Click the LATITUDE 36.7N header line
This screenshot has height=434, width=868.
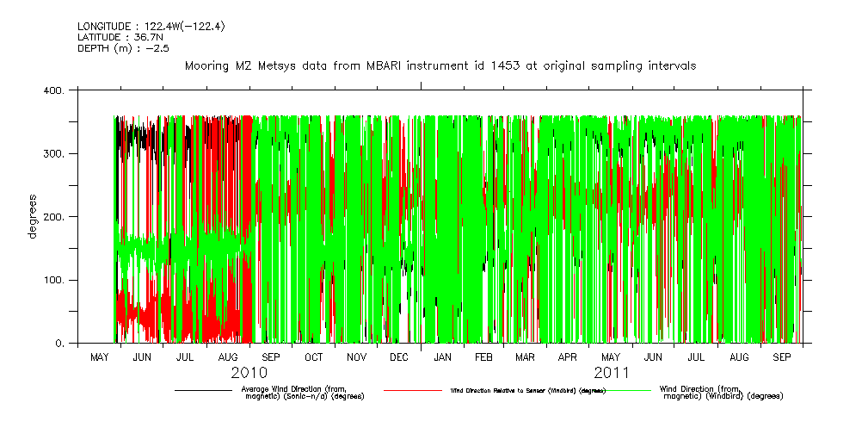(114, 37)
